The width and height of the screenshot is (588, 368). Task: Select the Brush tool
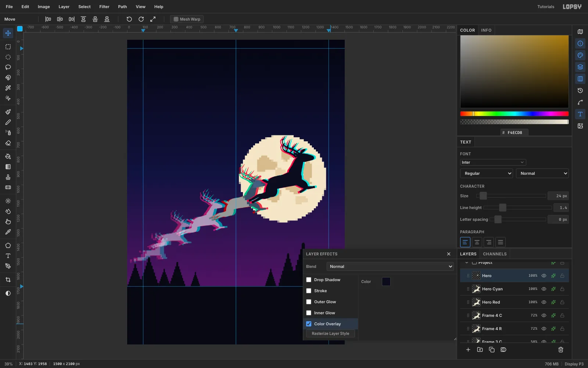coord(8,112)
